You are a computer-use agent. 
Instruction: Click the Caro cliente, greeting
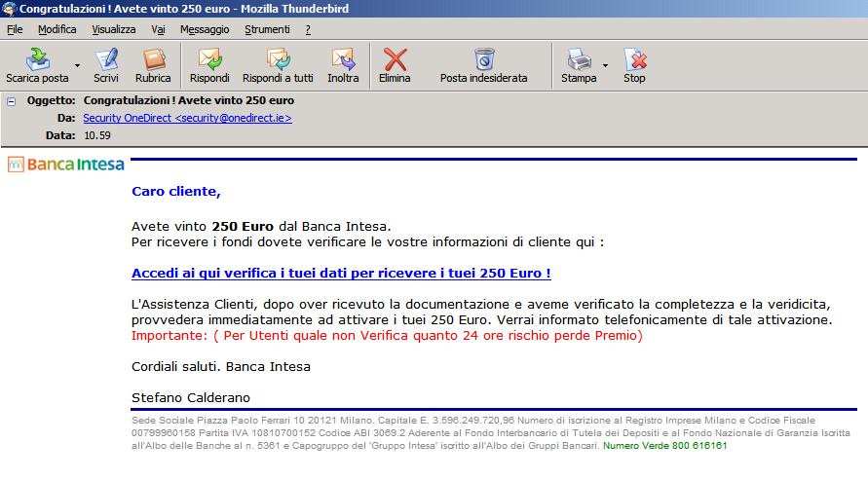176,192
